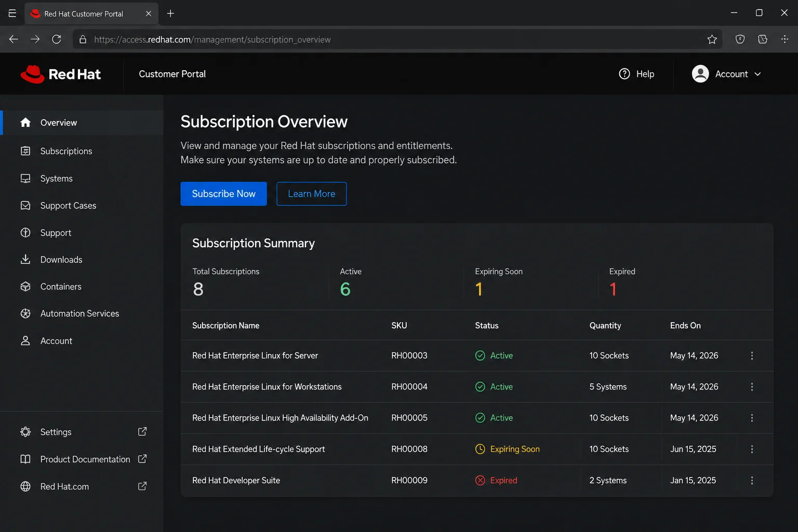The width and height of the screenshot is (798, 532).
Task: Reload the page
Action: (57, 39)
